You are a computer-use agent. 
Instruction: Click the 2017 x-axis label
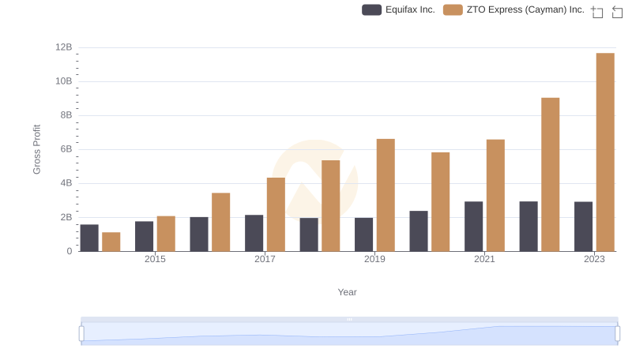265,259
